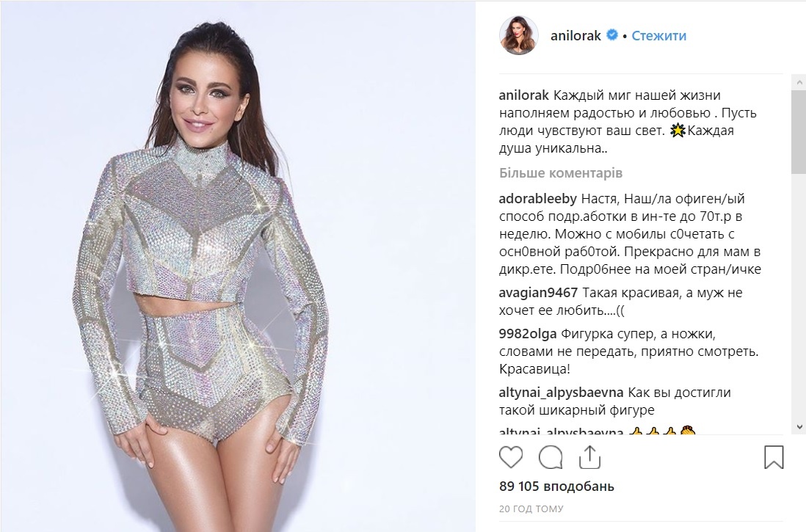Open the avagian9467 commenter profile

click(538, 293)
